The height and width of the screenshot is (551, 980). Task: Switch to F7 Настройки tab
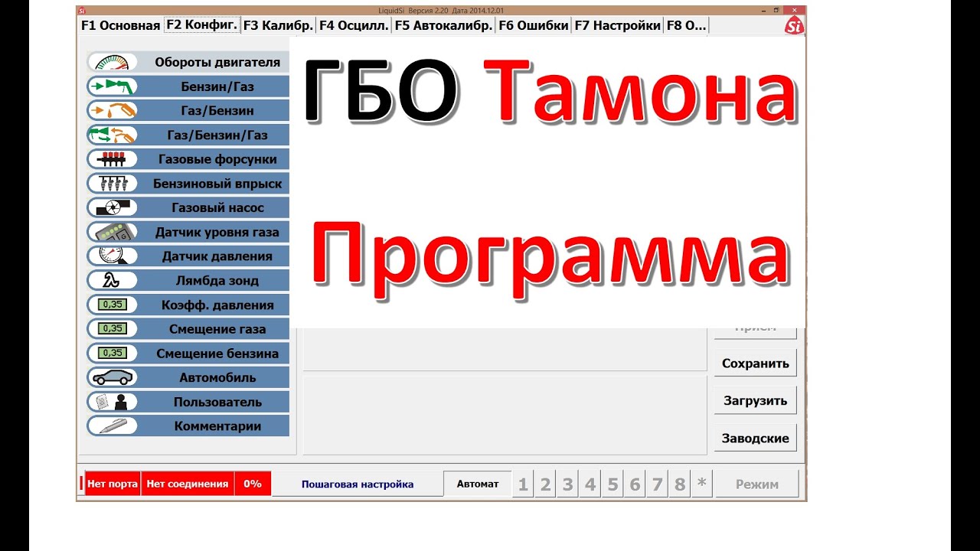(617, 25)
